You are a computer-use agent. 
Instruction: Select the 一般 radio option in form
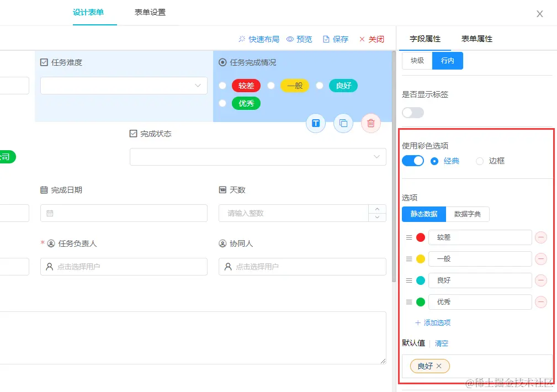click(271, 86)
